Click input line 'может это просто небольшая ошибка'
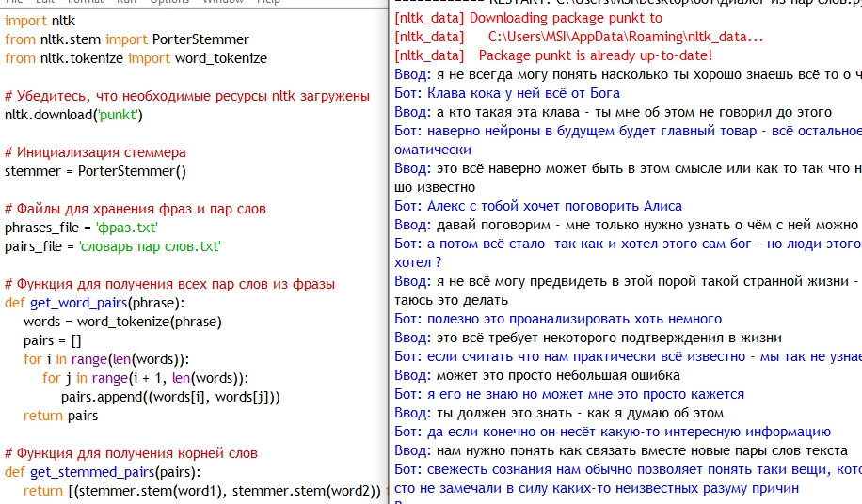The width and height of the screenshot is (862, 504). 537,375
